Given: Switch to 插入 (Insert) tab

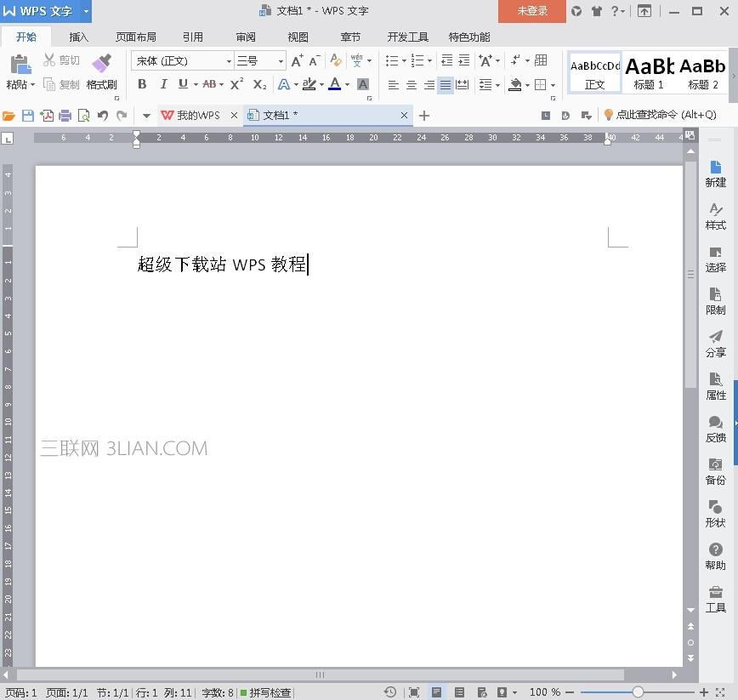Looking at the screenshot, I should (x=78, y=37).
